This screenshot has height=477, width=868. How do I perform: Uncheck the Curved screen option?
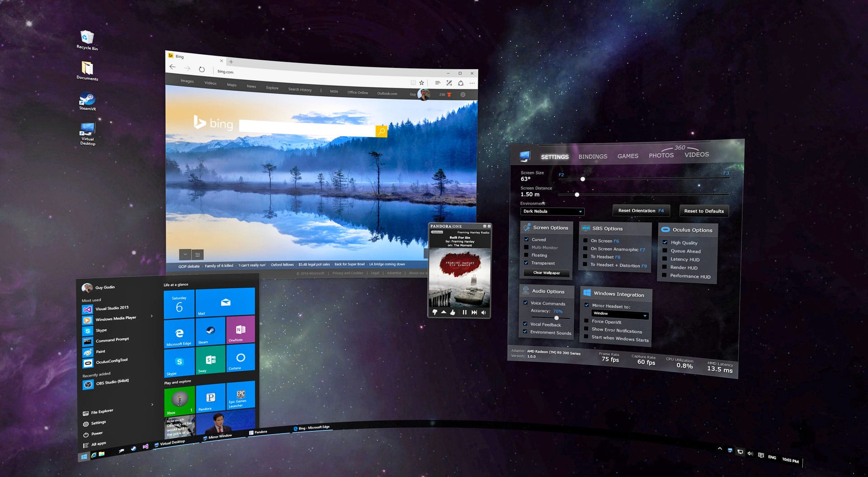(x=526, y=239)
